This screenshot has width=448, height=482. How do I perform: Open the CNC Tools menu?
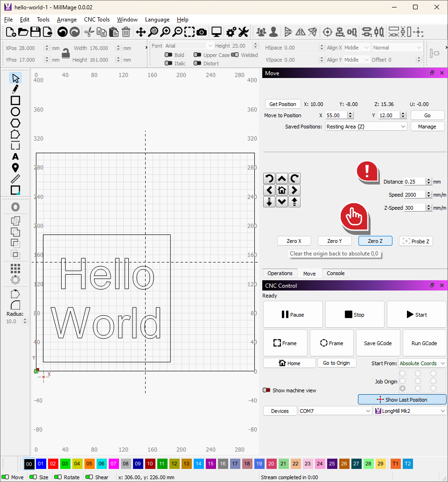(97, 20)
